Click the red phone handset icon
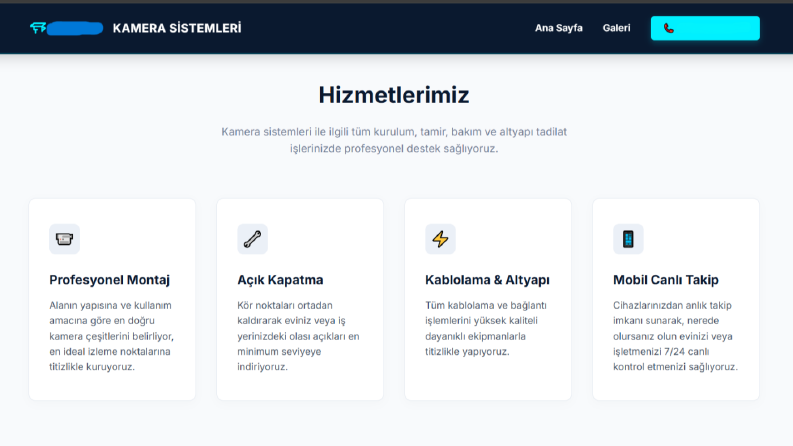 tap(669, 28)
